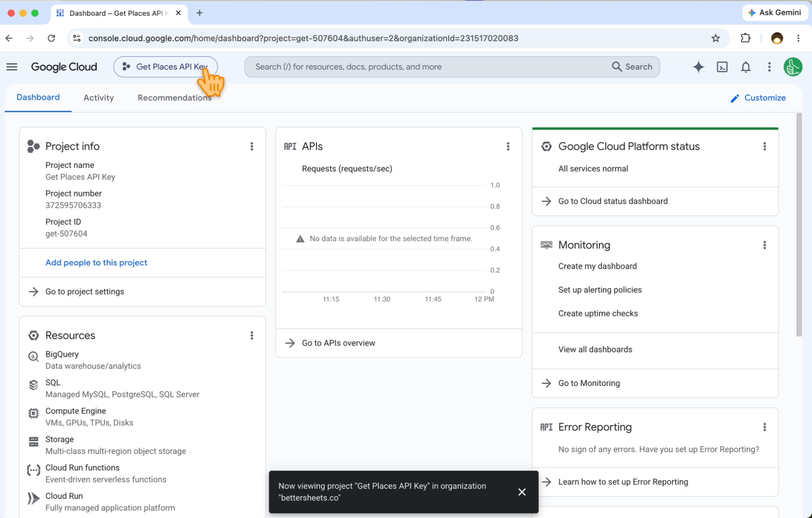Viewport: 812px width, 518px height.
Task: Switch to the Recommendations tab
Action: [x=174, y=97]
